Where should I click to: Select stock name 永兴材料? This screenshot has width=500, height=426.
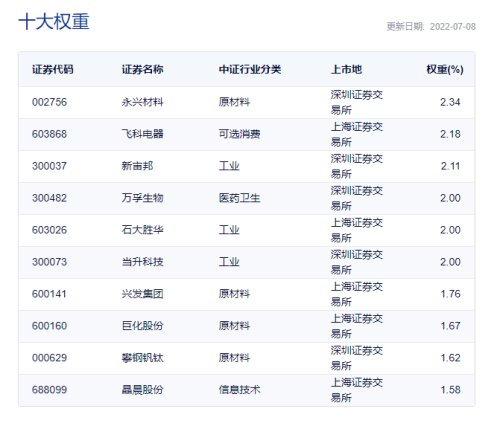pos(142,102)
